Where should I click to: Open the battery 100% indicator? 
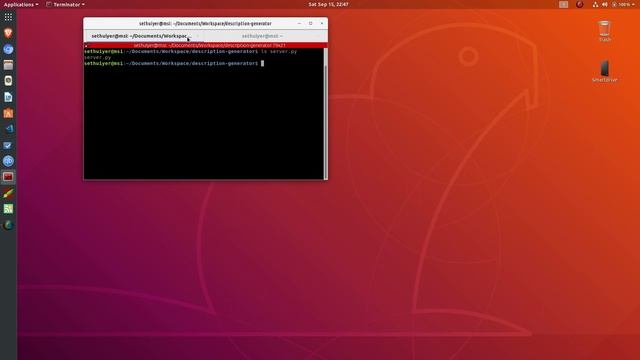pos(620,4)
